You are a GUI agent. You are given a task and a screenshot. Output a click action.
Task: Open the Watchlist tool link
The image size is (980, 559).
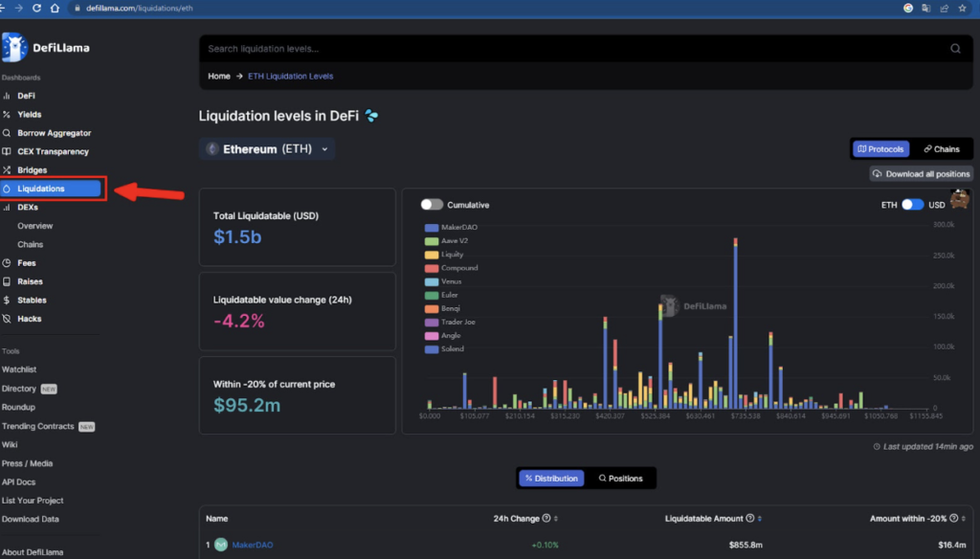(19, 369)
